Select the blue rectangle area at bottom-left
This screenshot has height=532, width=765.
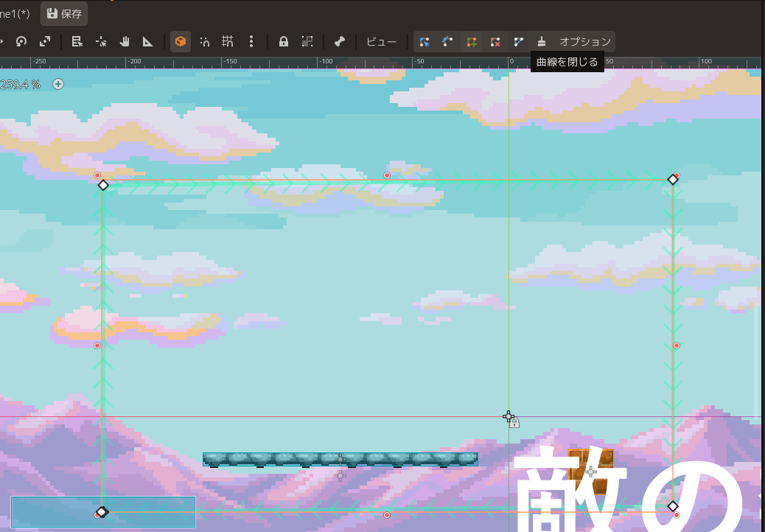pyautogui.click(x=103, y=512)
